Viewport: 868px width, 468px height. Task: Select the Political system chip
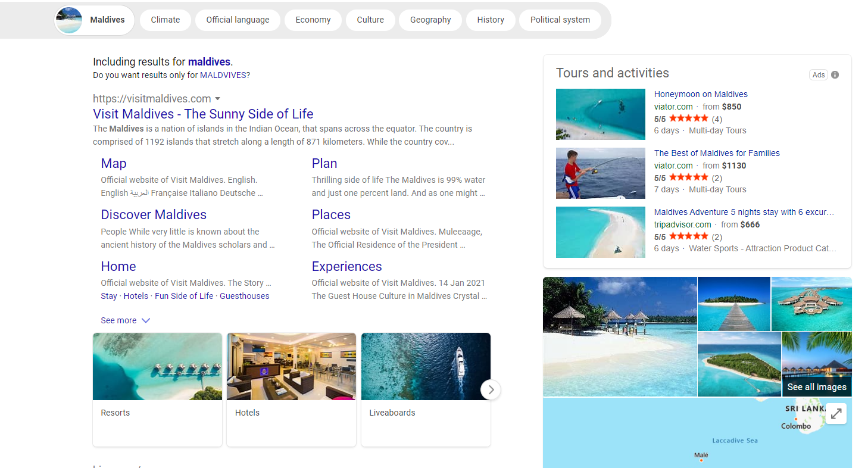(x=560, y=20)
